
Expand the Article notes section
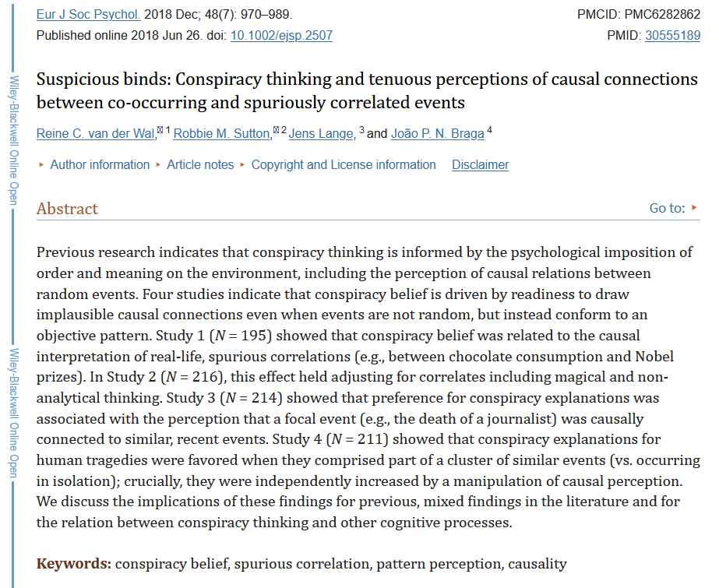tap(200, 164)
